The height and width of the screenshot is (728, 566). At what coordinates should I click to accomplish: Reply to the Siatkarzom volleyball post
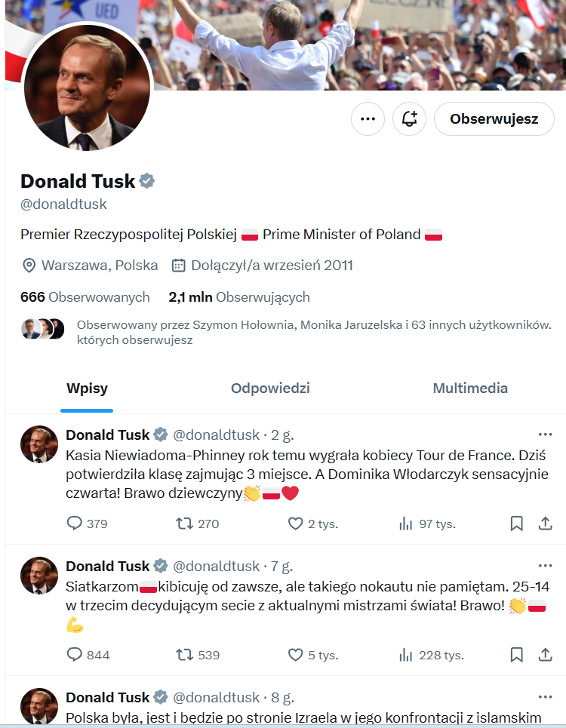coord(75,655)
